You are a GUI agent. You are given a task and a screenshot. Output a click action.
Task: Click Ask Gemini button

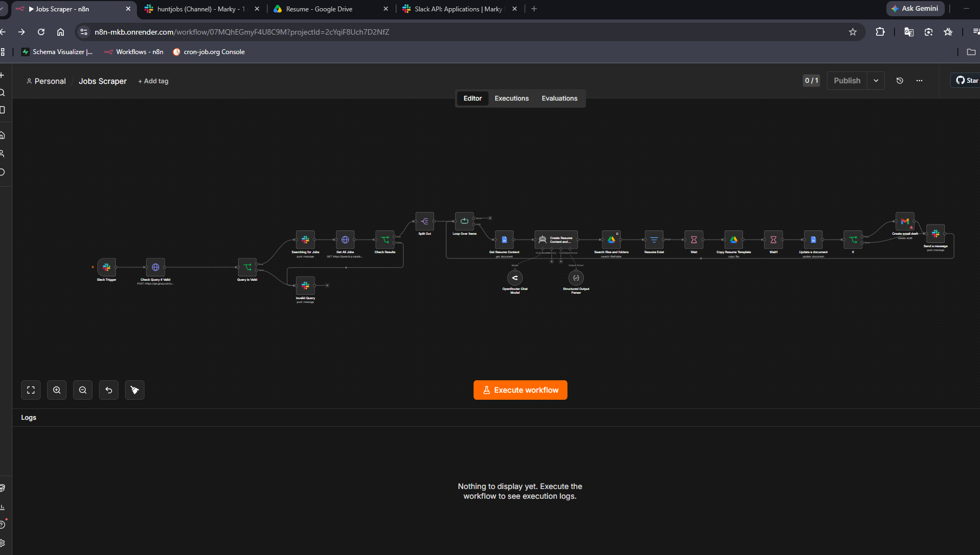click(915, 9)
